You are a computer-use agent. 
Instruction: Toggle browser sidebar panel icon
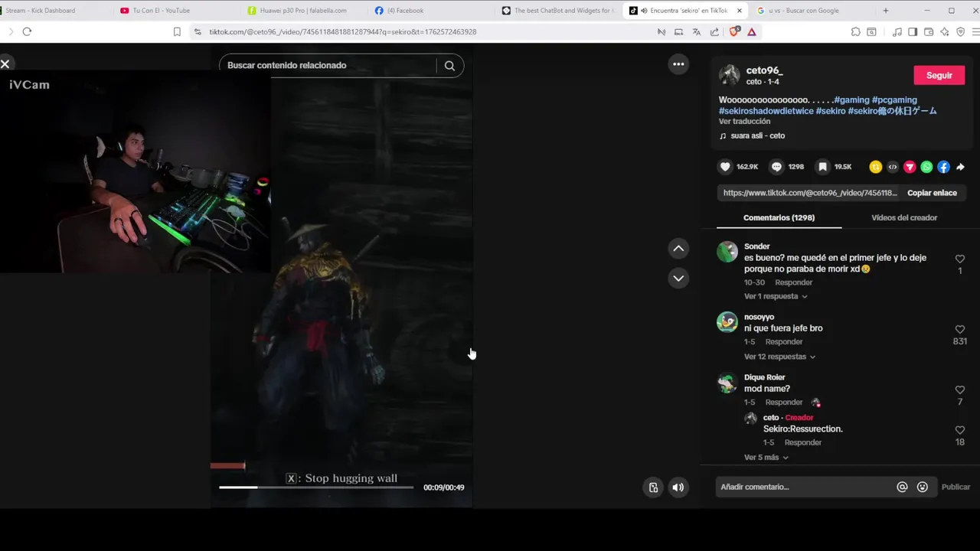[x=913, y=31]
